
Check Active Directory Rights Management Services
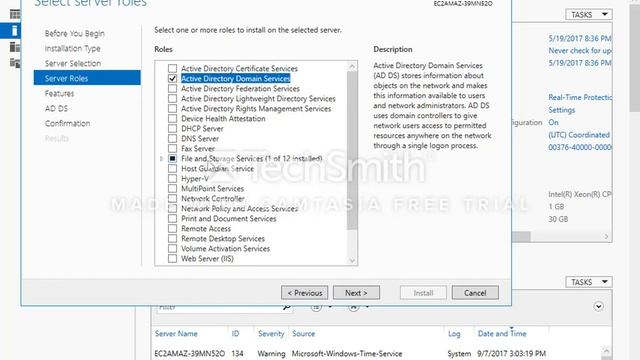[173, 109]
